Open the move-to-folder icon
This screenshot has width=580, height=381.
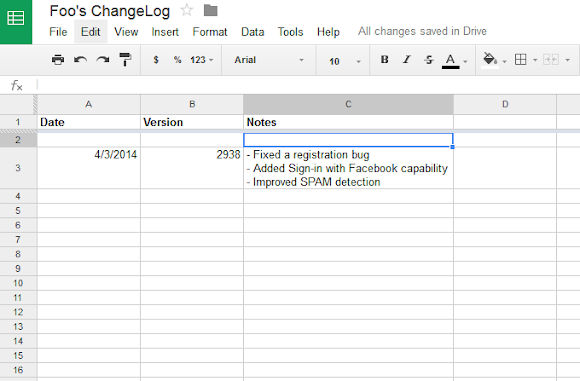(x=210, y=10)
